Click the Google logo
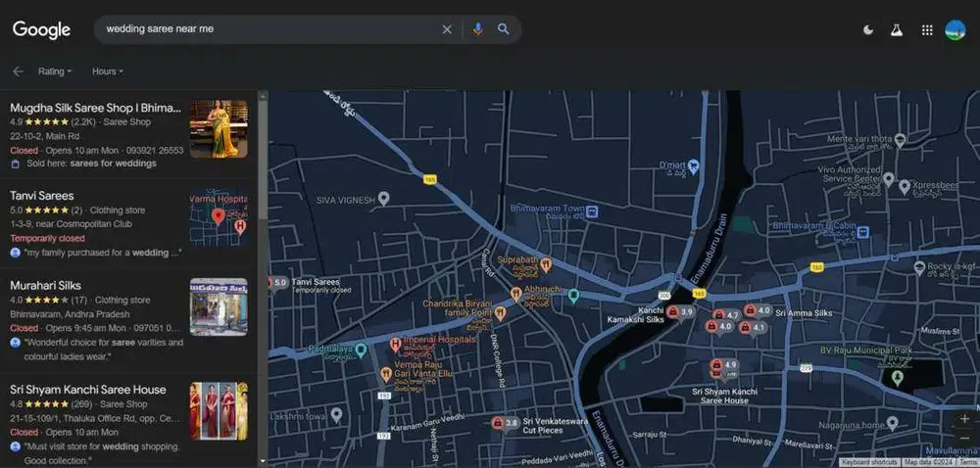 coord(41,29)
